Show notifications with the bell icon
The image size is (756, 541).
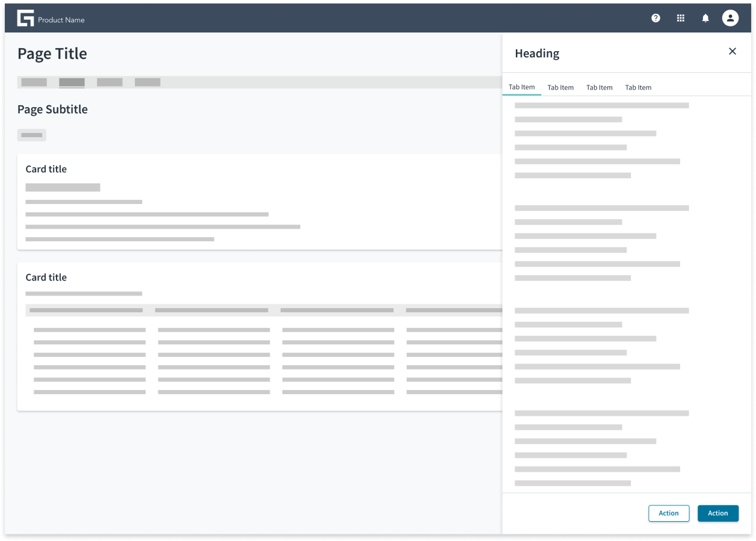[705, 18]
